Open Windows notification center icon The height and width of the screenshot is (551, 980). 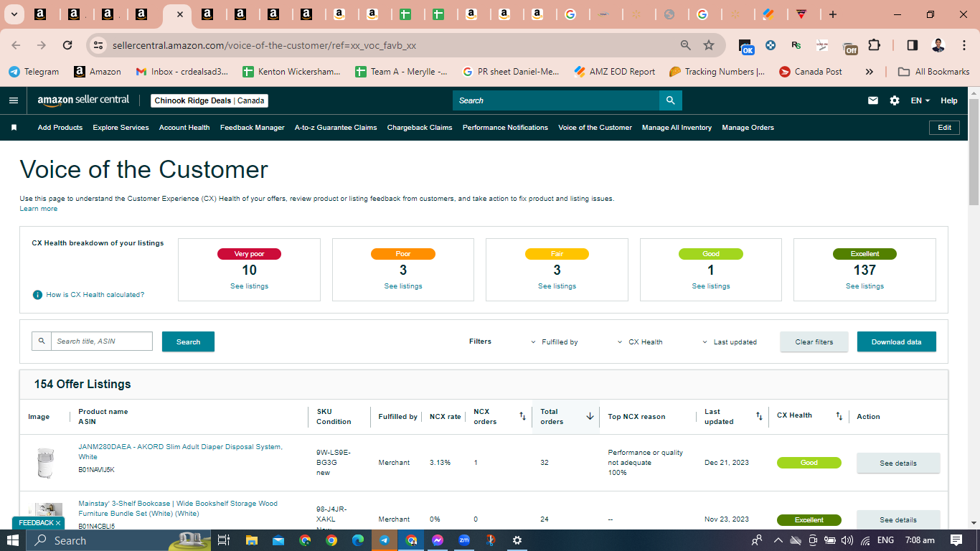coord(956,540)
